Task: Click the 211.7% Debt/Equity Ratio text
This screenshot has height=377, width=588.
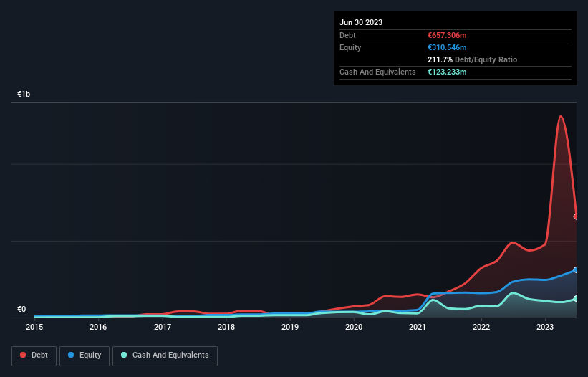Action: (472, 59)
